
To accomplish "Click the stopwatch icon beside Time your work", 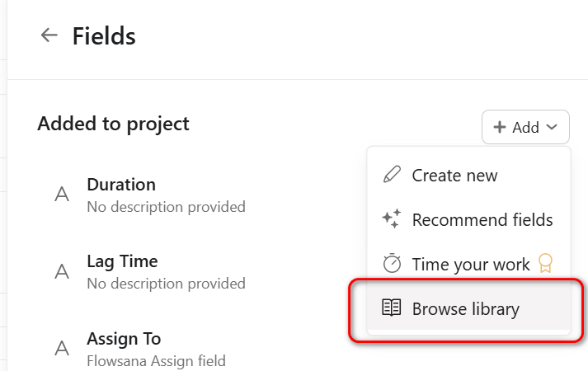I will pos(392,264).
